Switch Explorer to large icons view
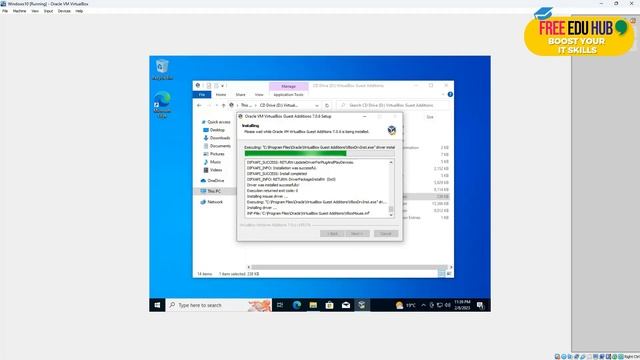This screenshot has width=640, height=360. [449, 274]
